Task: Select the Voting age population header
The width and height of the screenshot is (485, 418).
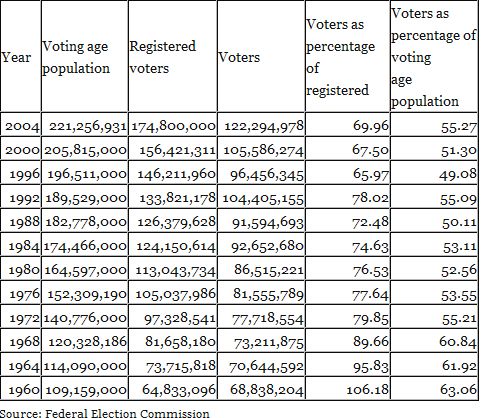Action: 76,57
